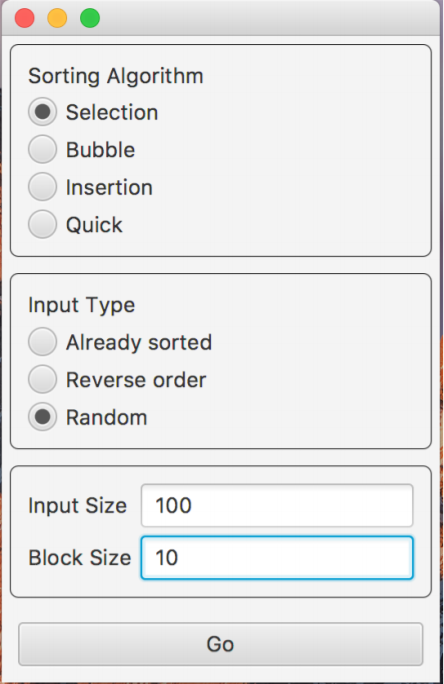
Task: Click into the Block Size field
Action: click(277, 558)
